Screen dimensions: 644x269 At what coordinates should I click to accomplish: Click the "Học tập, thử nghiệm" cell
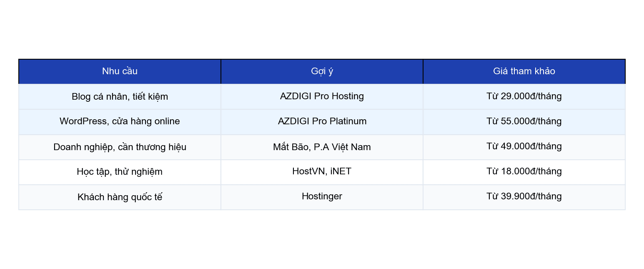[x=120, y=171]
